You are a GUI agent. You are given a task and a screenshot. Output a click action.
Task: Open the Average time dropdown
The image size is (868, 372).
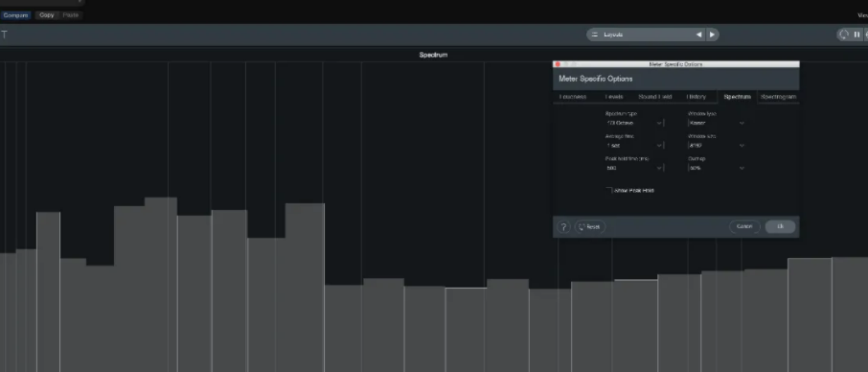634,146
